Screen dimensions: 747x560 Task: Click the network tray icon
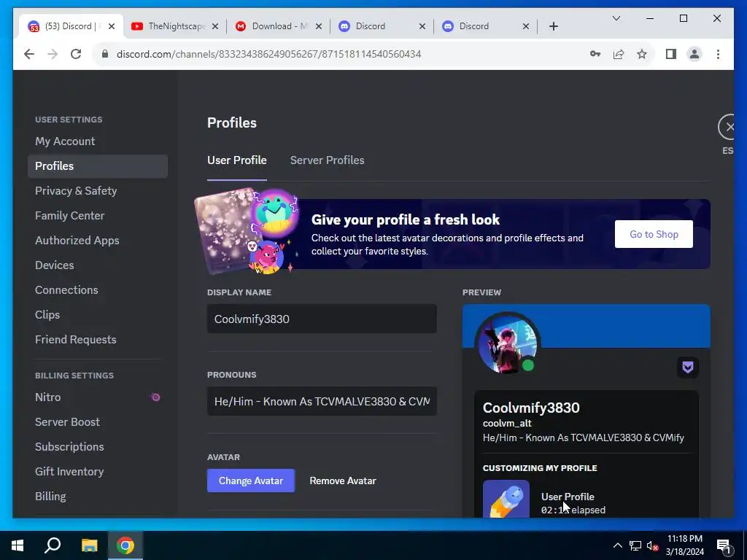[635, 545]
